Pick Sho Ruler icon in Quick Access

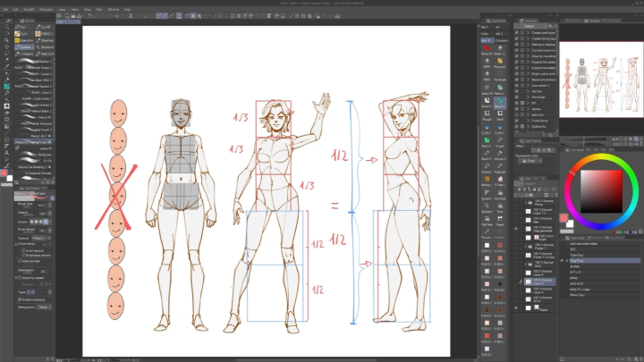pos(500,193)
